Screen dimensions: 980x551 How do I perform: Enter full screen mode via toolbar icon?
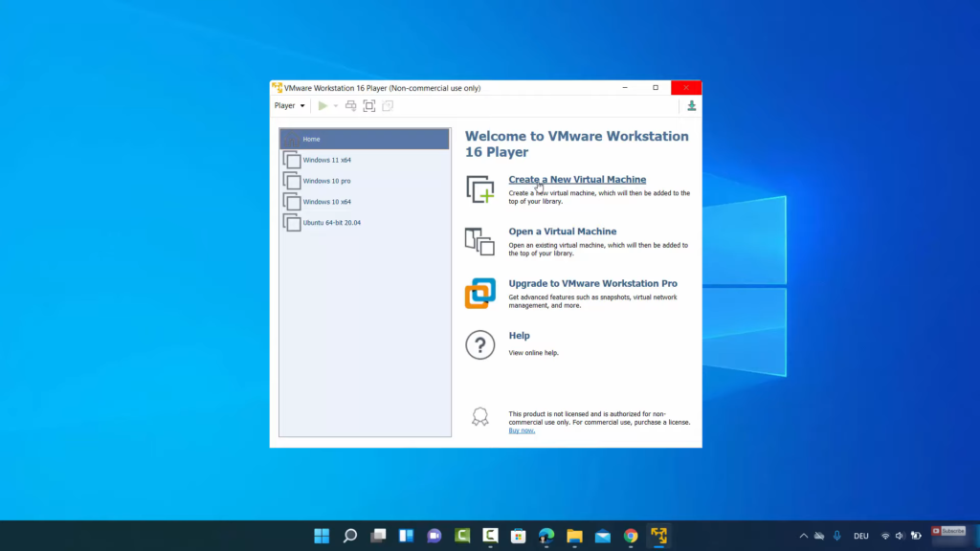[x=369, y=106]
